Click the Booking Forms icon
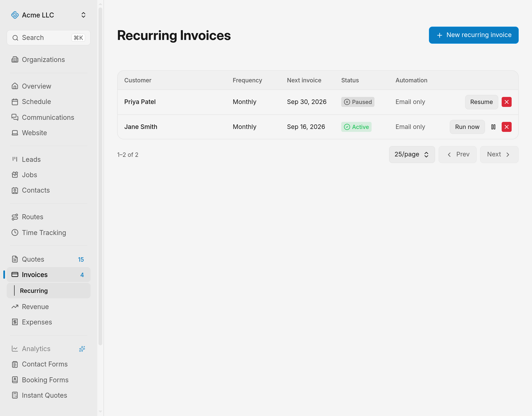Screen dimensions: 532x416 [15, 380]
